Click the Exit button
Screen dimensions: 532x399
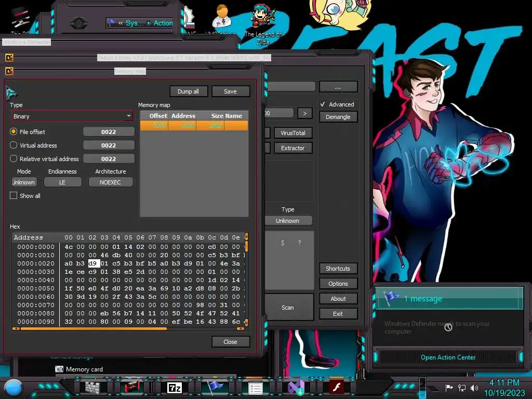pyautogui.click(x=338, y=314)
